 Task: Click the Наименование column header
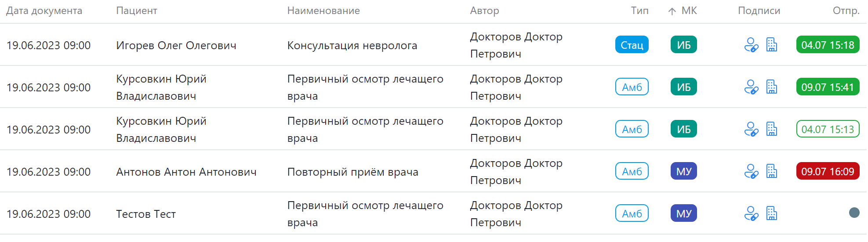tap(323, 11)
